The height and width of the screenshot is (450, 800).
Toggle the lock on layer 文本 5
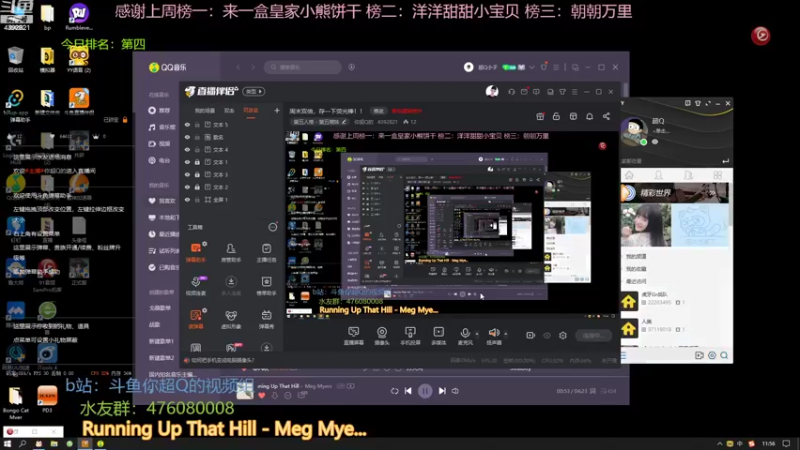197,124
